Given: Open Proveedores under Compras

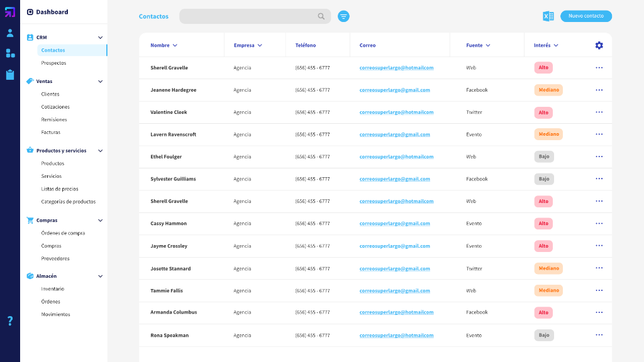Looking at the screenshot, I should click(x=55, y=258).
